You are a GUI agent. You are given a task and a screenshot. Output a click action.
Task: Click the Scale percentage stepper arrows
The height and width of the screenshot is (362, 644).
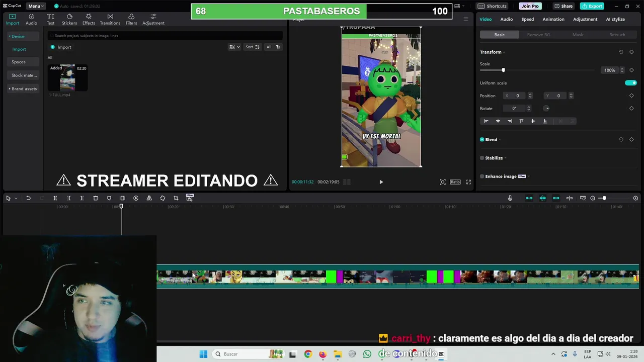[x=622, y=70]
